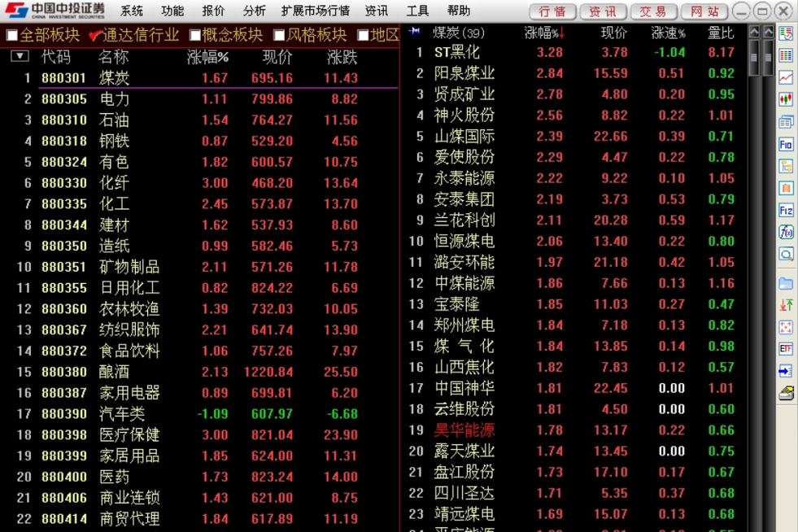The height and width of the screenshot is (532, 798).
Task: Click the 交易 button
Action: (653, 11)
